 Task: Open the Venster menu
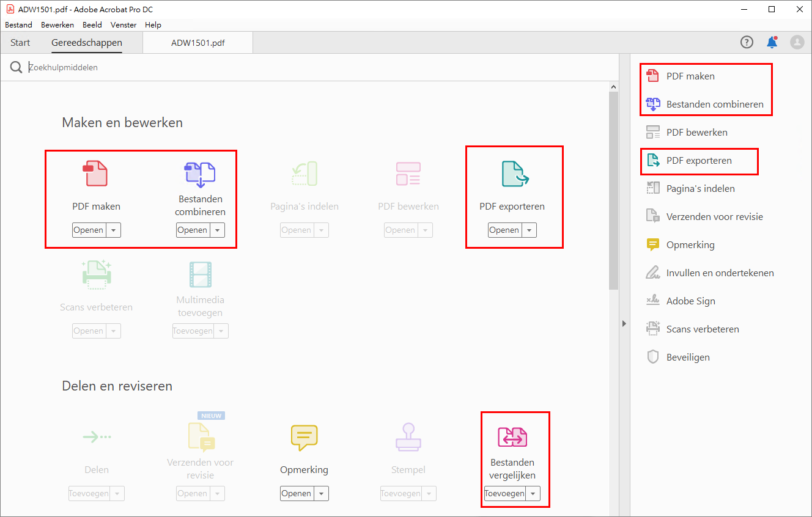click(124, 25)
